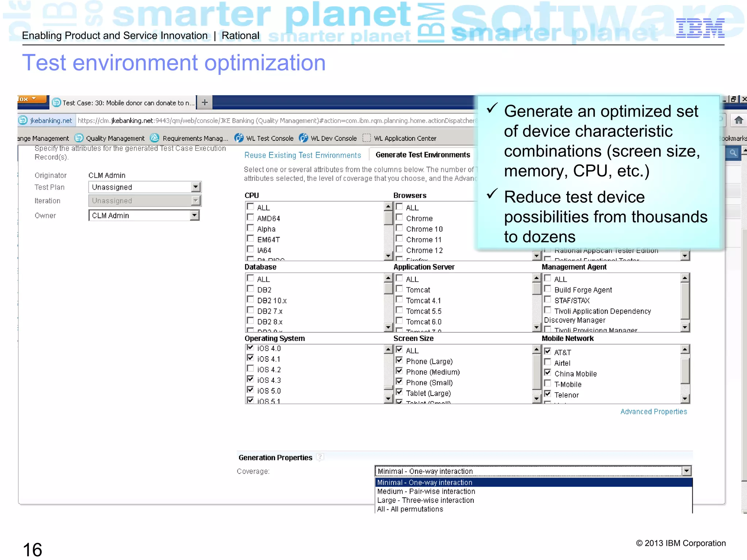This screenshot has width=747, height=560.
Task: Click the CPU list scrollbar thumb
Action: (388, 218)
